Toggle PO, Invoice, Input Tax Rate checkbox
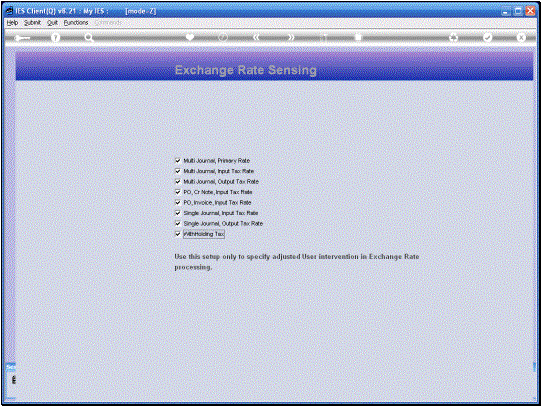The width and height of the screenshot is (541, 406). click(x=178, y=202)
